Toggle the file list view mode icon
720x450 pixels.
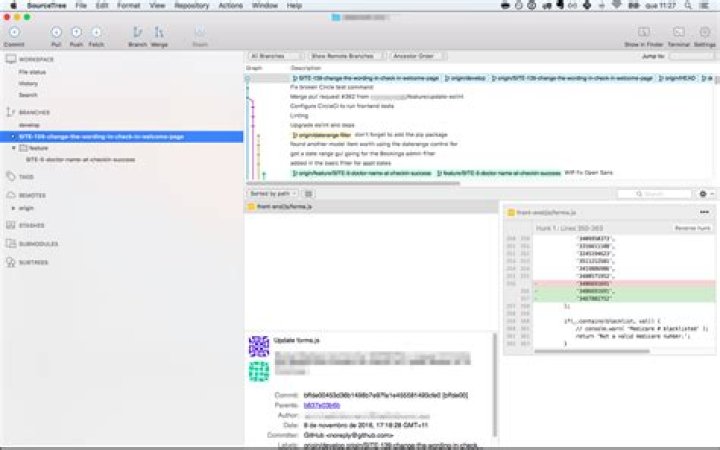(x=309, y=194)
